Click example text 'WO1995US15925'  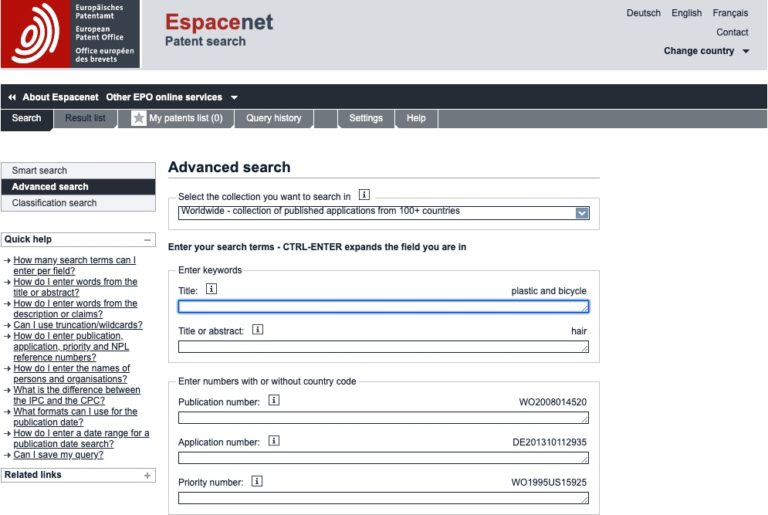coord(549,483)
